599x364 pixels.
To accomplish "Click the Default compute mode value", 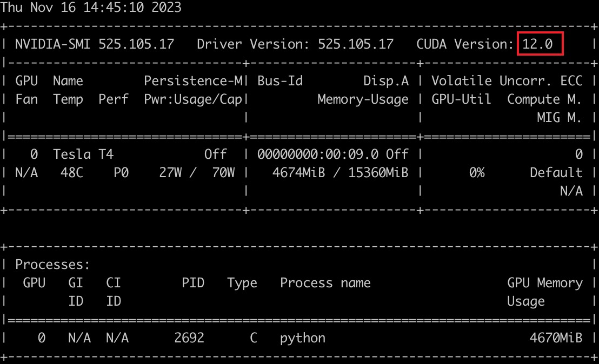I will coord(556,173).
